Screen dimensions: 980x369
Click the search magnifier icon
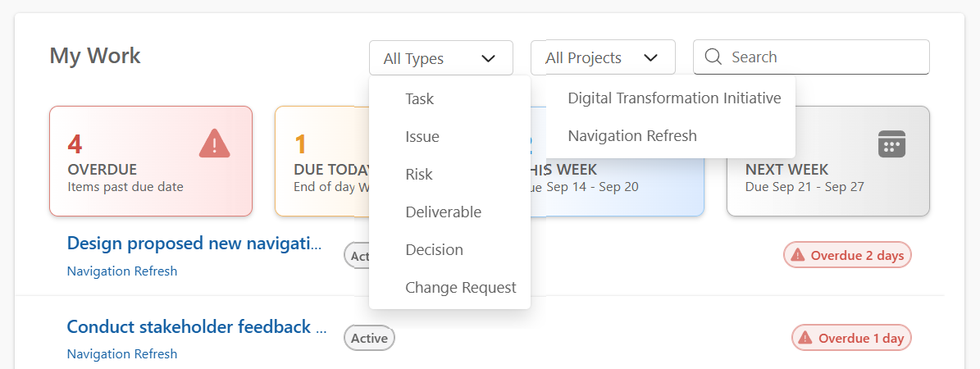click(713, 57)
